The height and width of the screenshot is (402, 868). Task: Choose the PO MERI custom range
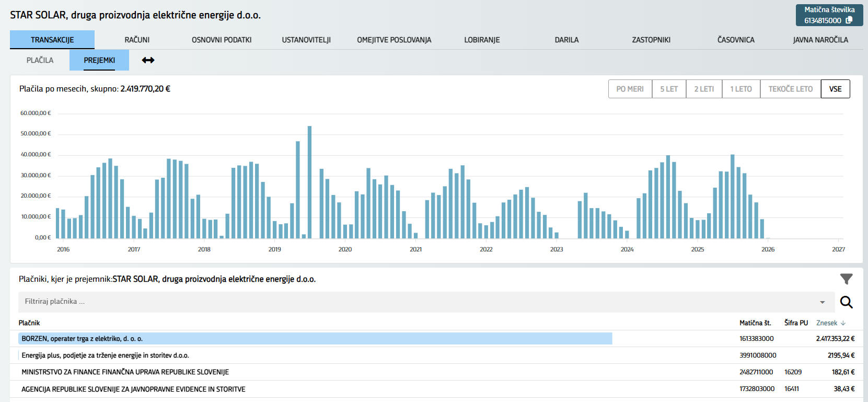coord(630,89)
